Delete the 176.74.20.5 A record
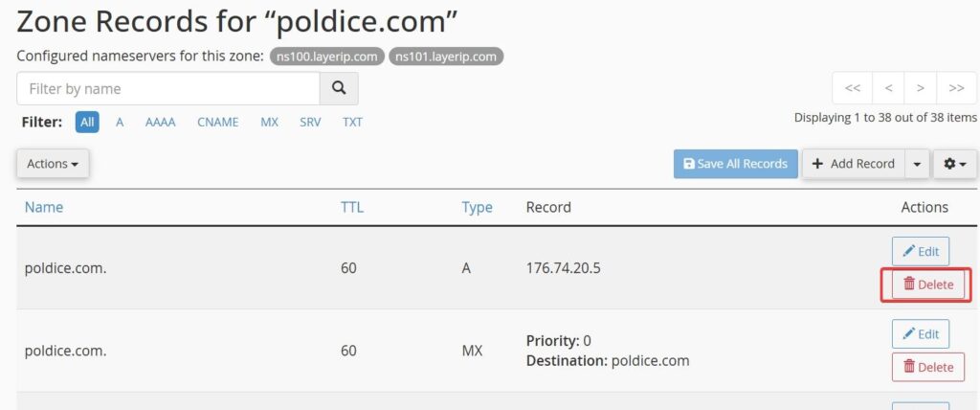 coord(927,285)
